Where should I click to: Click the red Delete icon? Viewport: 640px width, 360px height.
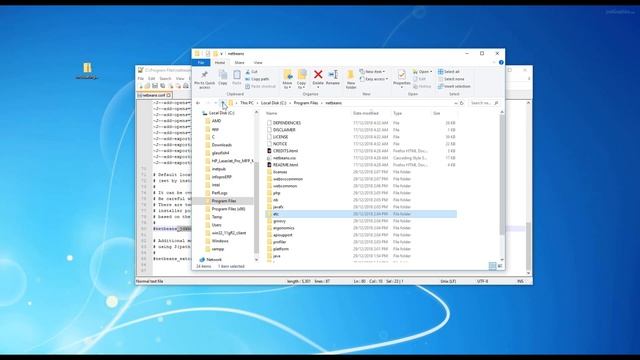(318, 75)
